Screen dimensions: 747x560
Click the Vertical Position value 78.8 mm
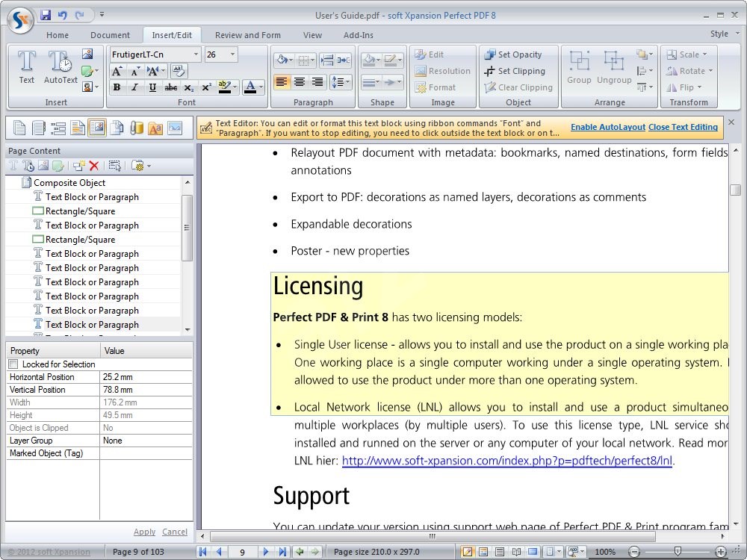[x=146, y=390]
